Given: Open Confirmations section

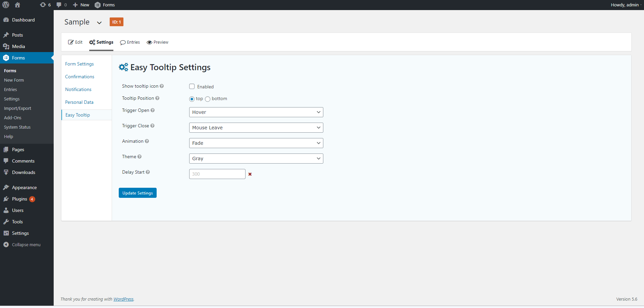Looking at the screenshot, I should click(79, 77).
